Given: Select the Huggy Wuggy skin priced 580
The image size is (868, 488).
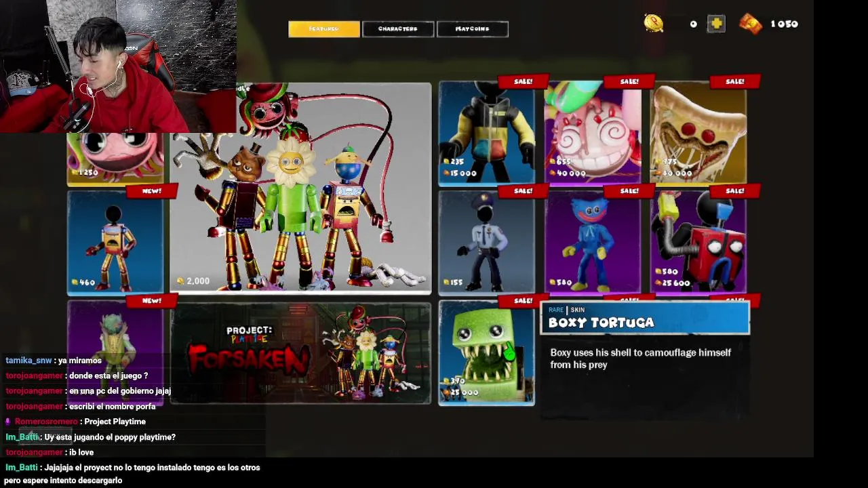Looking at the screenshot, I should pyautogui.click(x=593, y=243).
